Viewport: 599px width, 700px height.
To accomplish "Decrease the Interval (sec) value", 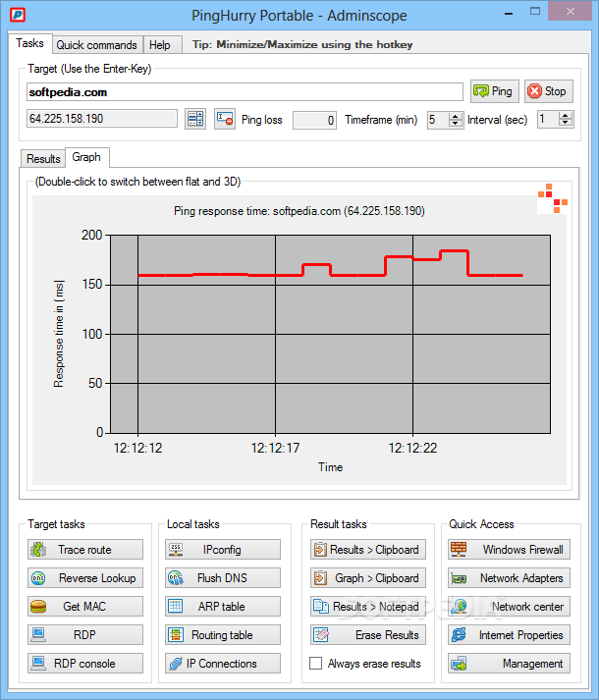I will tap(566, 124).
